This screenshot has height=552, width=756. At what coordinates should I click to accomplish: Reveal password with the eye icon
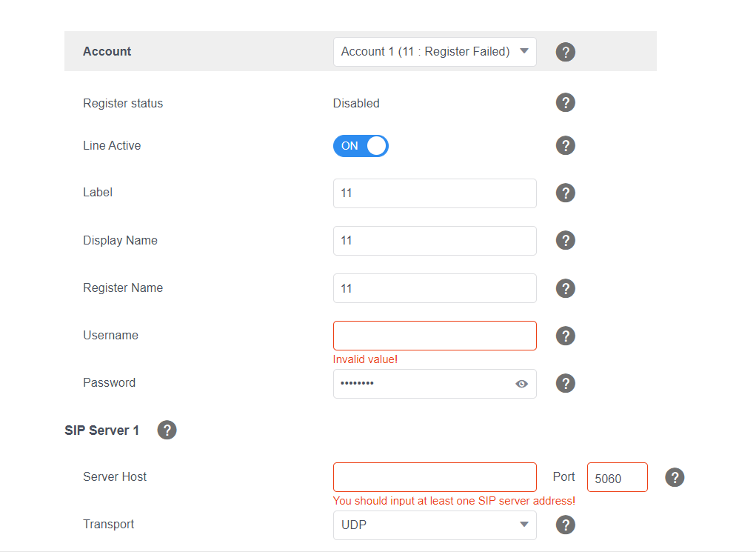pyautogui.click(x=521, y=384)
